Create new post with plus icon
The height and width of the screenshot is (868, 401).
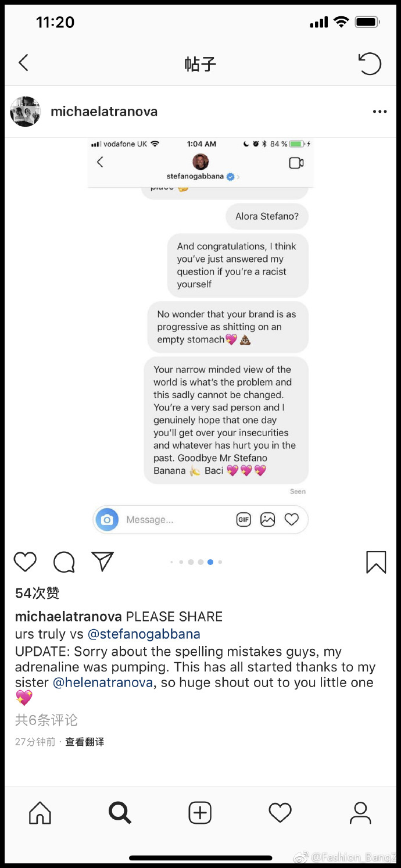pyautogui.click(x=200, y=813)
